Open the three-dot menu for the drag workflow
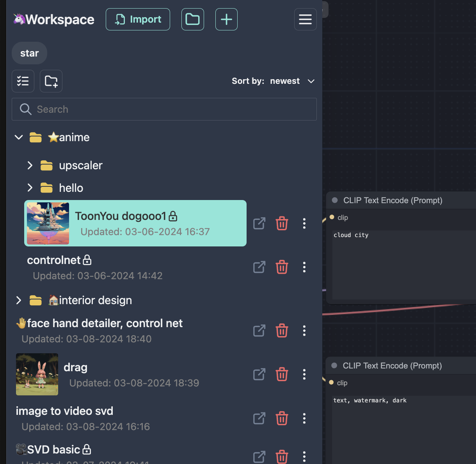Screen dimensions: 476x464 [x=304, y=374]
